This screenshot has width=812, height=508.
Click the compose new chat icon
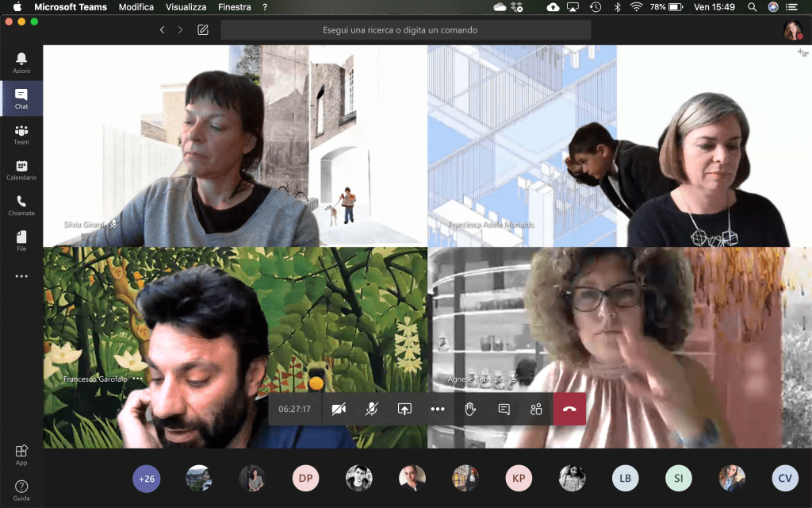click(x=203, y=30)
